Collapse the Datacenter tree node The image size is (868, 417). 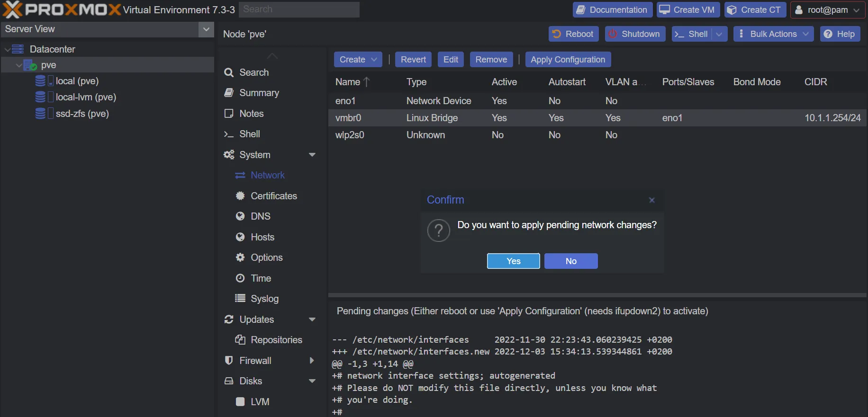click(8, 49)
